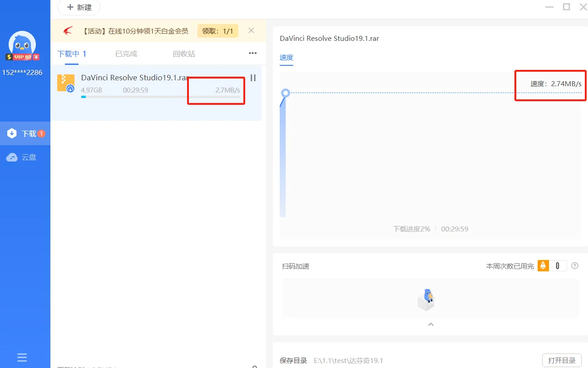The width and height of the screenshot is (588, 368).
Task: Click the 新建 new task button
Action: click(78, 7)
